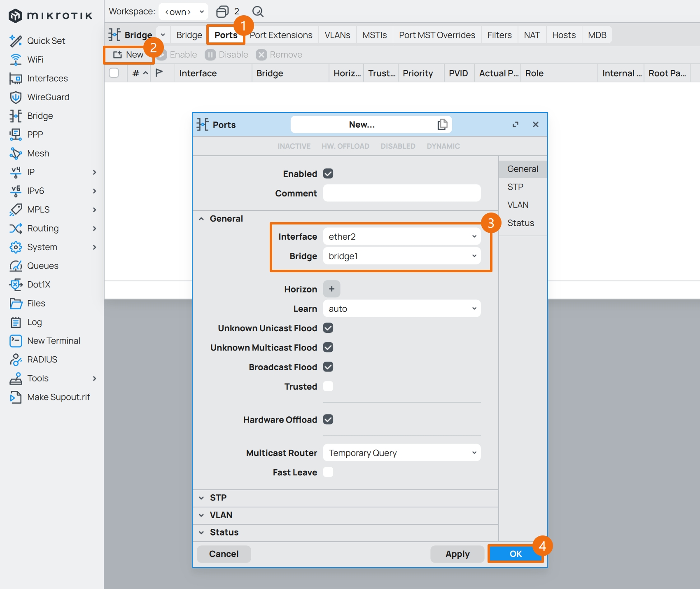The image size is (700, 589).
Task: Toggle the Hardware Offload checkbox
Action: pos(328,420)
